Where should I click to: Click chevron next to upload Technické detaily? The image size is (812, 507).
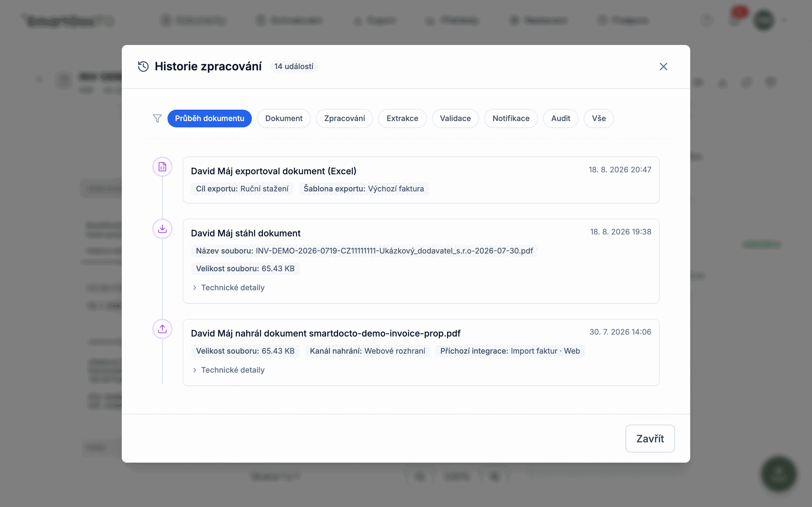195,370
